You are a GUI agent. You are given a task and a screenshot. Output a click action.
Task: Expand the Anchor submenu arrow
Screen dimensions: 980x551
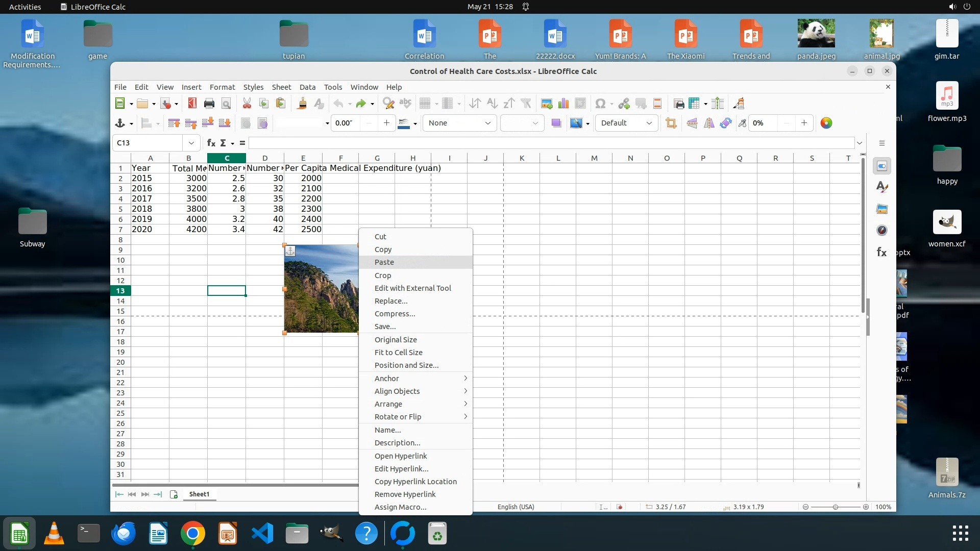coord(465,378)
